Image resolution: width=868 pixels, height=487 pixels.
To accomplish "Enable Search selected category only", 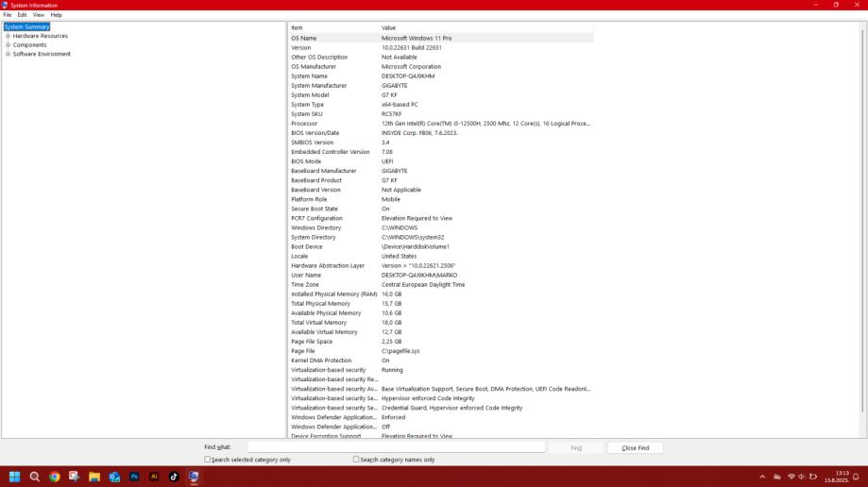I will point(208,460).
